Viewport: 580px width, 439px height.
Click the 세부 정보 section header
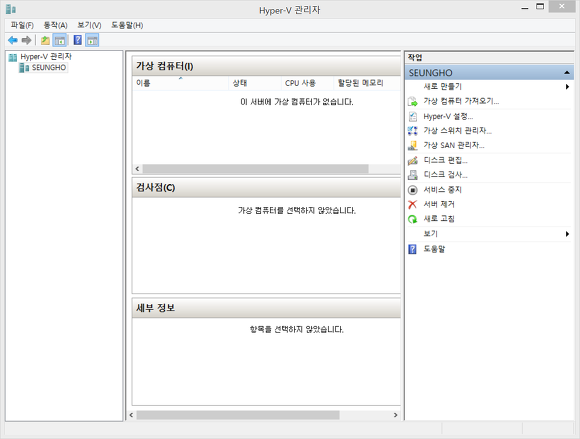(x=266, y=308)
